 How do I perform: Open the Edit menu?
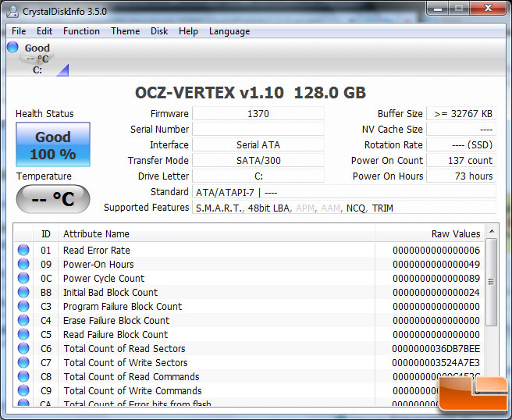44,31
